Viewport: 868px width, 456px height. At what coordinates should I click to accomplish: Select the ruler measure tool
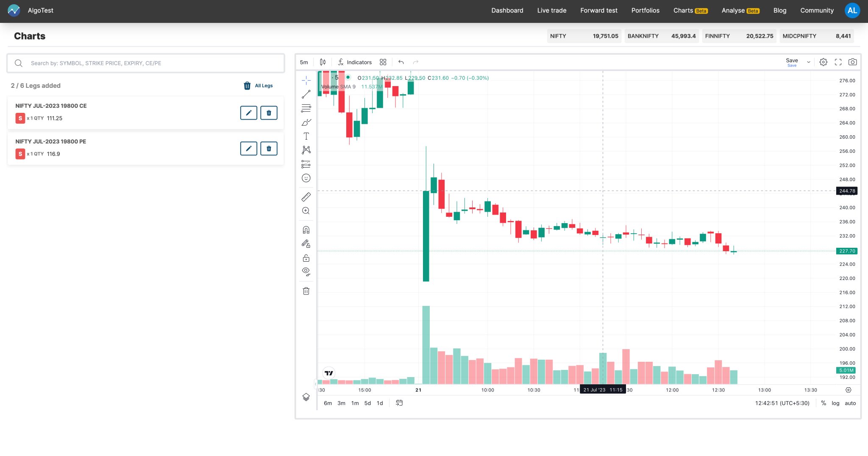point(306,197)
